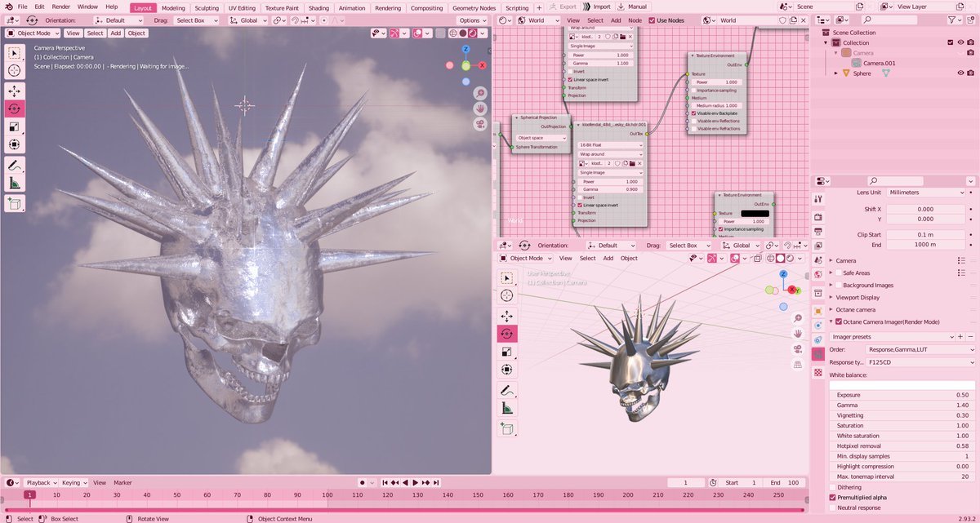Viewport: 980px width, 523px height.
Task: Activate the Scale tool in the left viewport
Action: click(15, 126)
